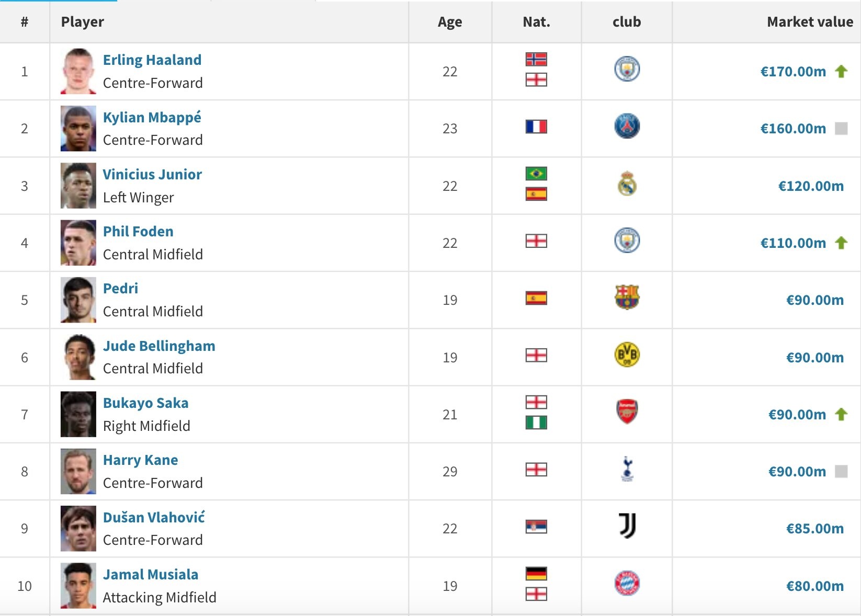This screenshot has width=861, height=616.
Task: Click Kylian Mbappé's €160.00m market value
Action: [x=793, y=129]
